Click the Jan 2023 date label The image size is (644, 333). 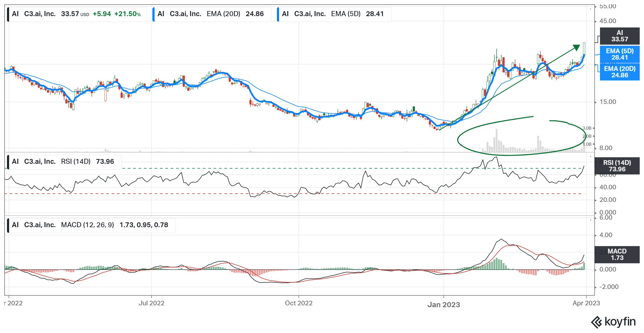tap(444, 305)
